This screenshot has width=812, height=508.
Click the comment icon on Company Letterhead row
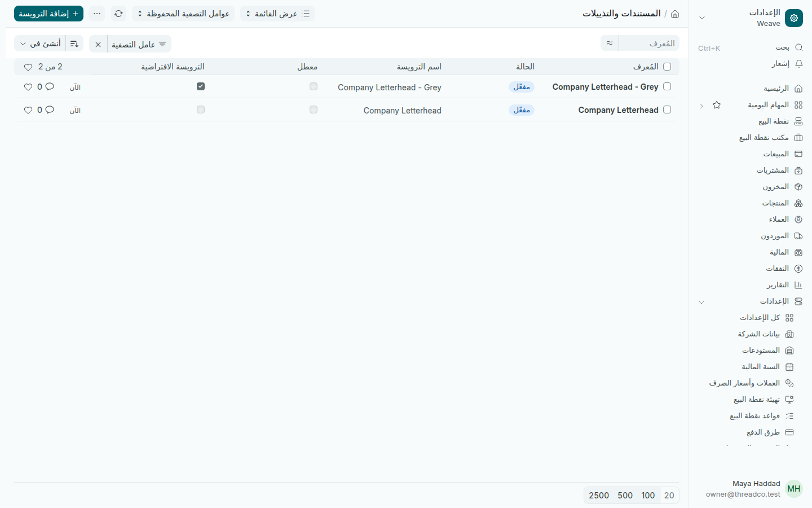(x=50, y=110)
